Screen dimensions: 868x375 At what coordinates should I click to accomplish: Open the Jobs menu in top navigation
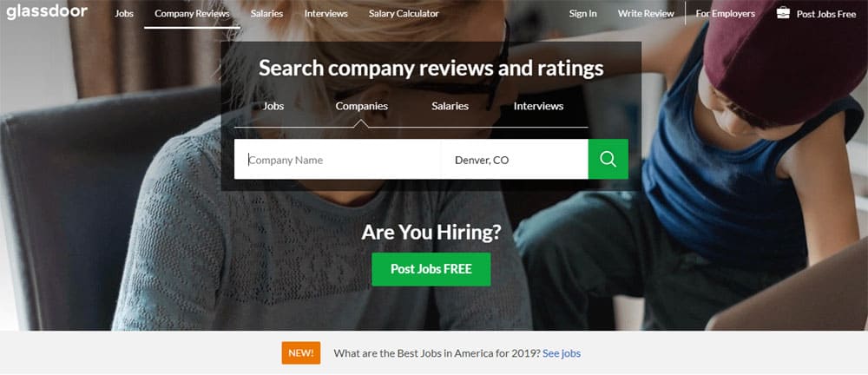(x=124, y=13)
